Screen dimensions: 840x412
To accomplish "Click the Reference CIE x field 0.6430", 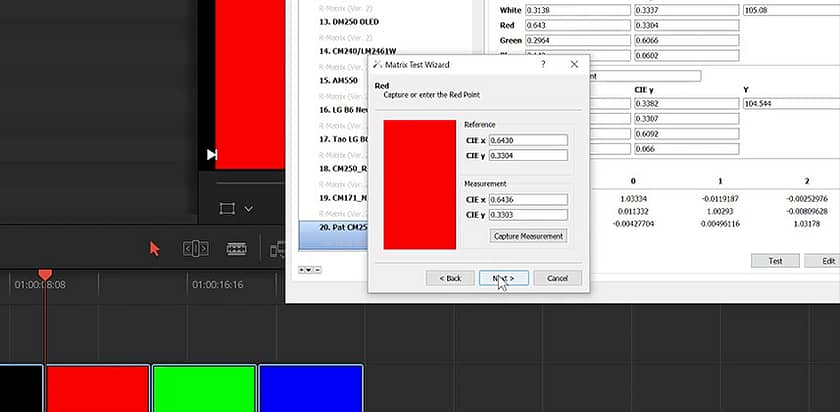I will 528,140.
